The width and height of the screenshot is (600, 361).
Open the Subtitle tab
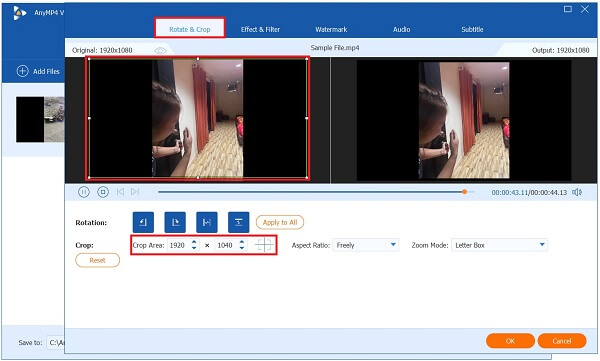click(x=472, y=29)
